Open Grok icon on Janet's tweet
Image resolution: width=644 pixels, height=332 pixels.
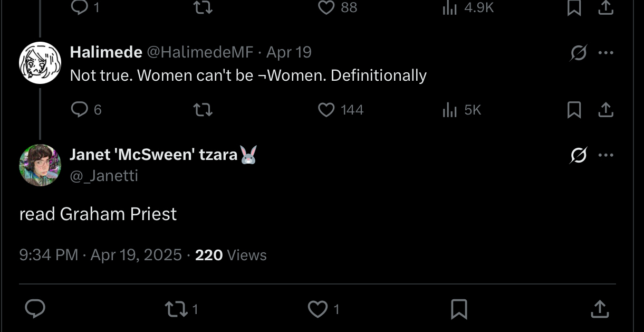(579, 155)
